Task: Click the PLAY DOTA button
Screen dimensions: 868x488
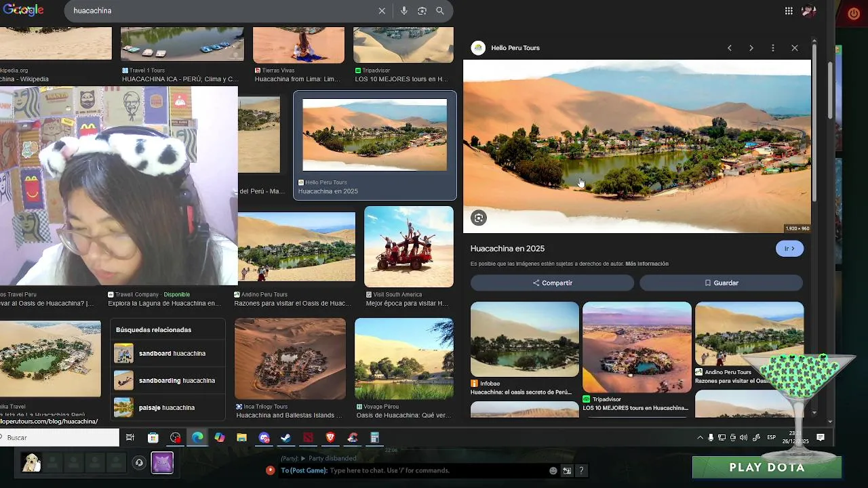Action: click(x=767, y=468)
